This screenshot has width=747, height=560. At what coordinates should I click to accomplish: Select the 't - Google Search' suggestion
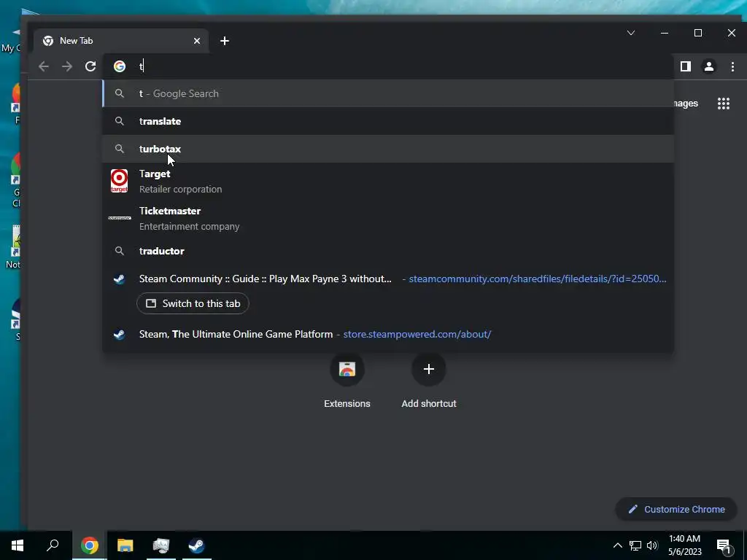tap(388, 93)
